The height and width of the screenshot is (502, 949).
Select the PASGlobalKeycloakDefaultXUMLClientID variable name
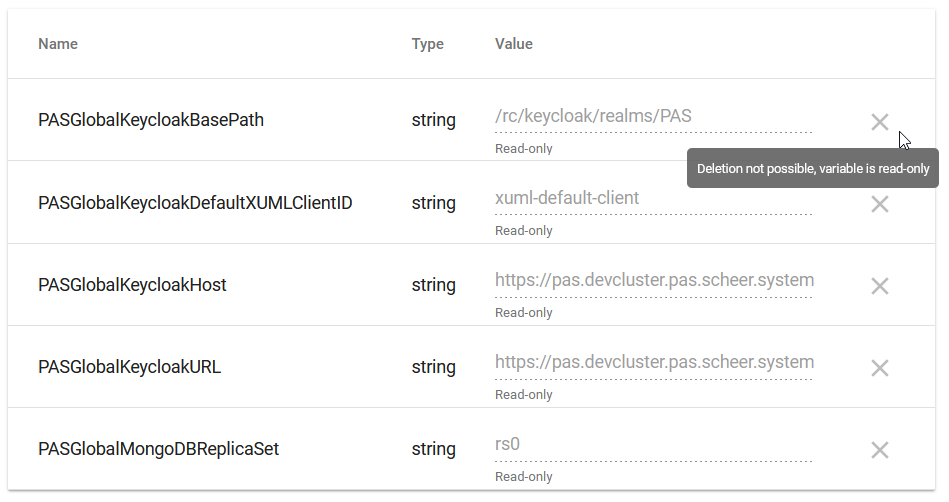point(195,203)
